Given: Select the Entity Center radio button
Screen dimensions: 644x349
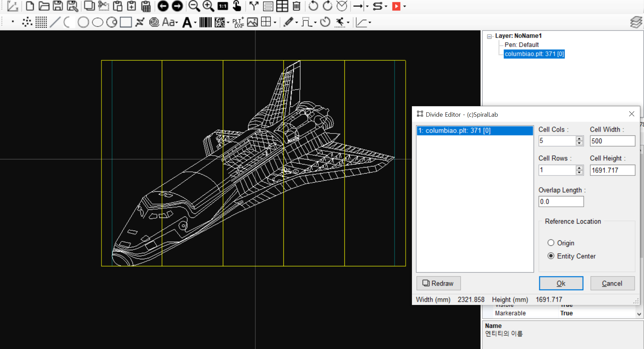Looking at the screenshot, I should (x=551, y=256).
